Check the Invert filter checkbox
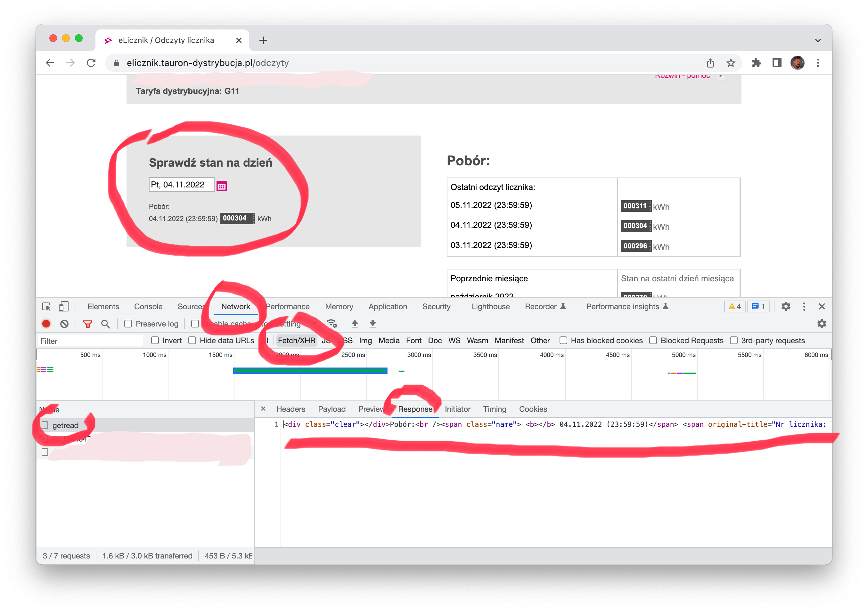Screen dimensions: 868x612 pyautogui.click(x=155, y=340)
